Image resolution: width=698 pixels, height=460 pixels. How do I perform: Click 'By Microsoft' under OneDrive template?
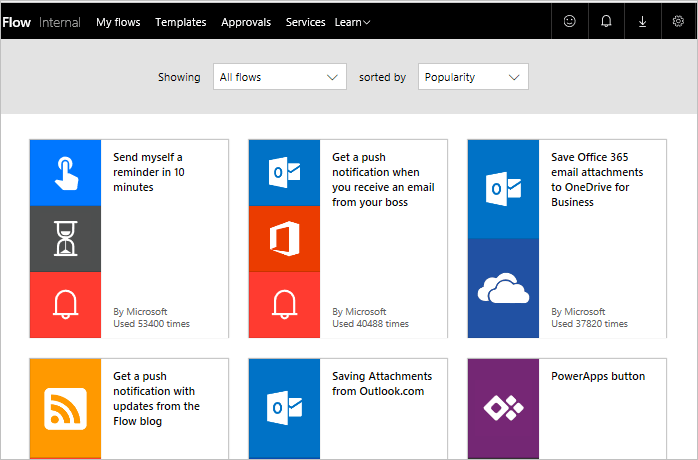(x=578, y=312)
